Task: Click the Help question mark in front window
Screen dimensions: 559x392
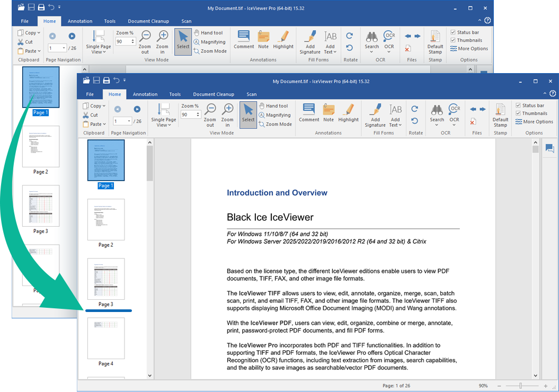Action: [x=553, y=94]
